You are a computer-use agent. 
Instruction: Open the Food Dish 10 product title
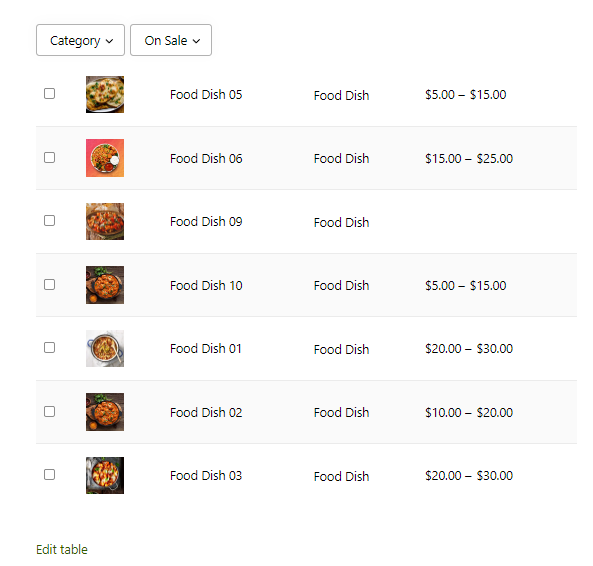206,285
